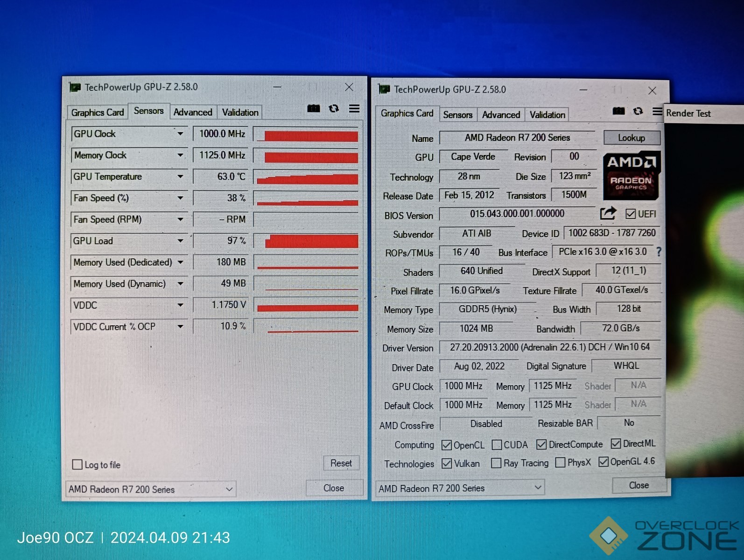Select the Sensors tab in the left window
The image size is (744, 560).
148,111
